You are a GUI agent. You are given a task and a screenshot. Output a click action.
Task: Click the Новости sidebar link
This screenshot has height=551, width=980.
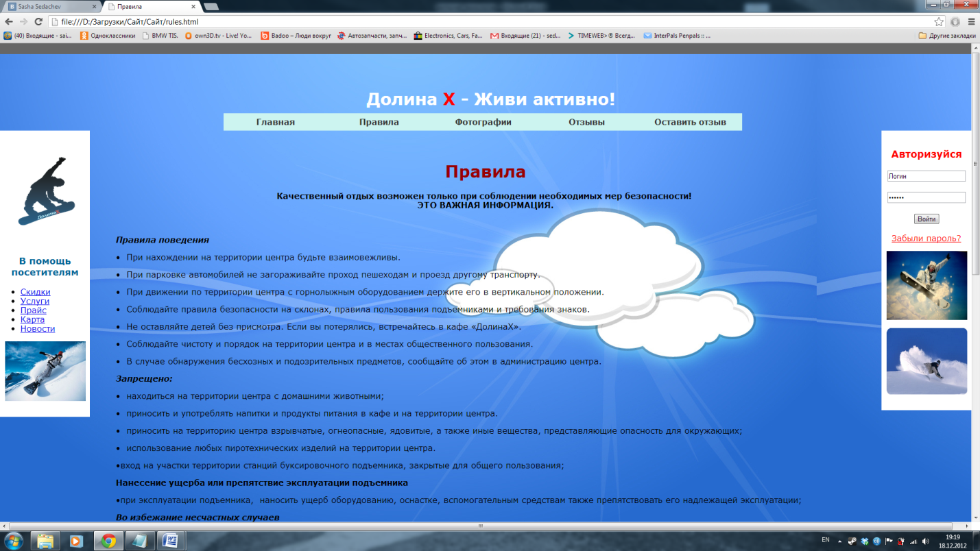[x=38, y=328]
